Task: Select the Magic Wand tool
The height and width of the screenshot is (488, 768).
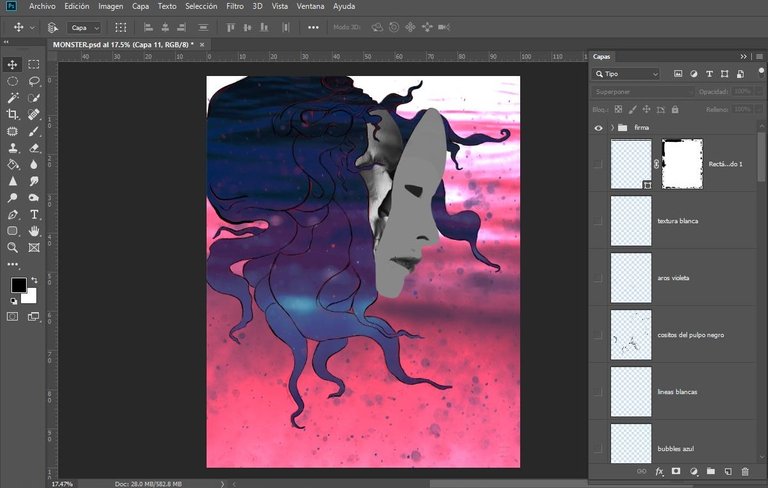Action: 12,98
